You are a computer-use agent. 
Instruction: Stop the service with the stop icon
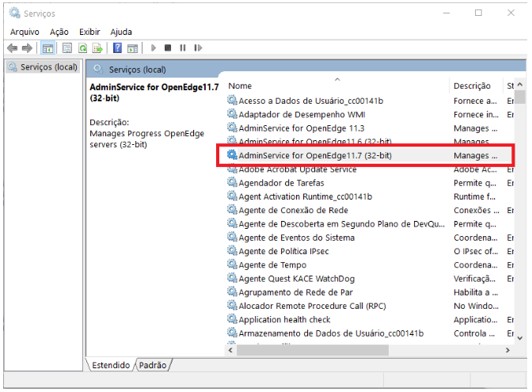click(168, 48)
